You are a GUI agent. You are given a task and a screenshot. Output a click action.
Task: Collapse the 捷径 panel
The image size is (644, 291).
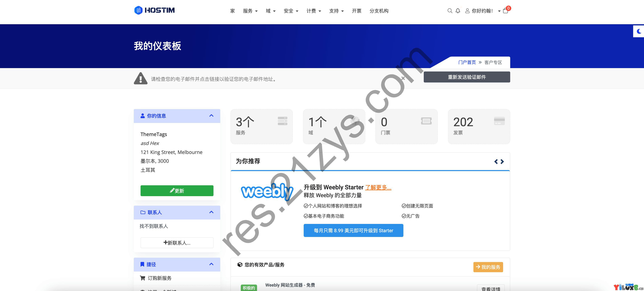pos(211,264)
